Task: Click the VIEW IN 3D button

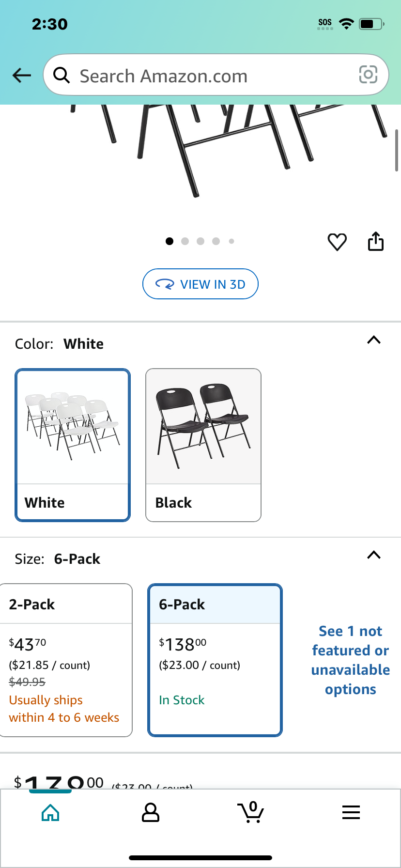Action: click(x=200, y=284)
